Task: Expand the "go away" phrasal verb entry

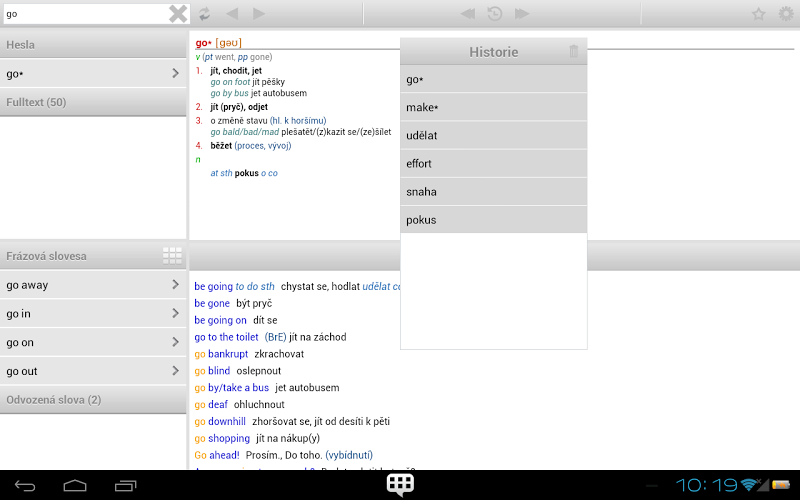Action: pos(92,285)
